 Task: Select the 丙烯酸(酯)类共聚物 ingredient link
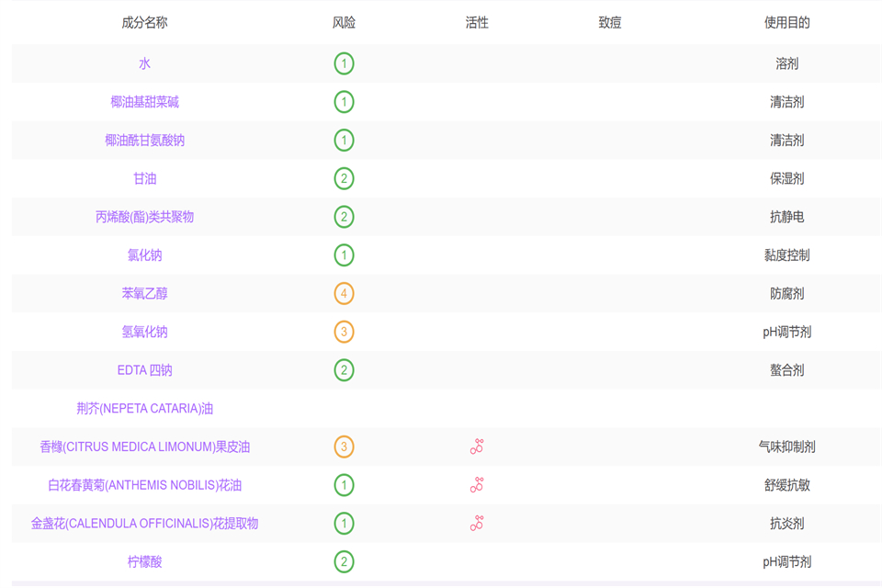(144, 218)
